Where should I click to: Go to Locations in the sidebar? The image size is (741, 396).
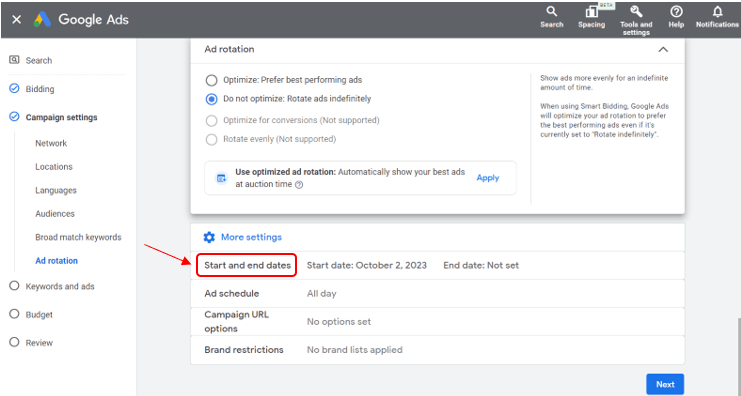tap(54, 167)
